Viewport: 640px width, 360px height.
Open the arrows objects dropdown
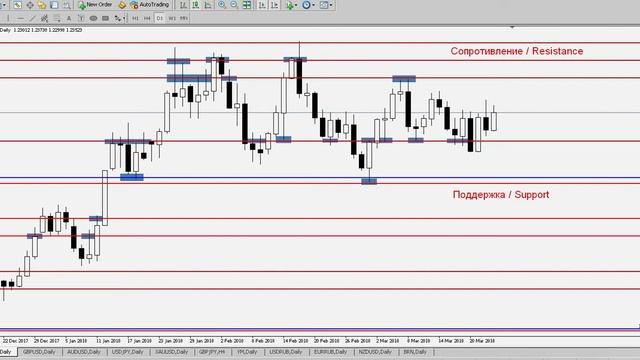point(119,18)
